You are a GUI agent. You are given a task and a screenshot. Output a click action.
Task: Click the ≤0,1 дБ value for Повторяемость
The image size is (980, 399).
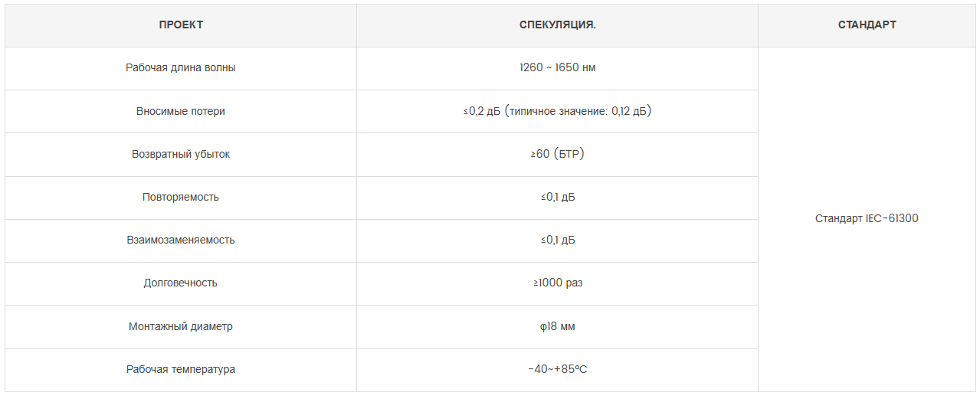557,197
